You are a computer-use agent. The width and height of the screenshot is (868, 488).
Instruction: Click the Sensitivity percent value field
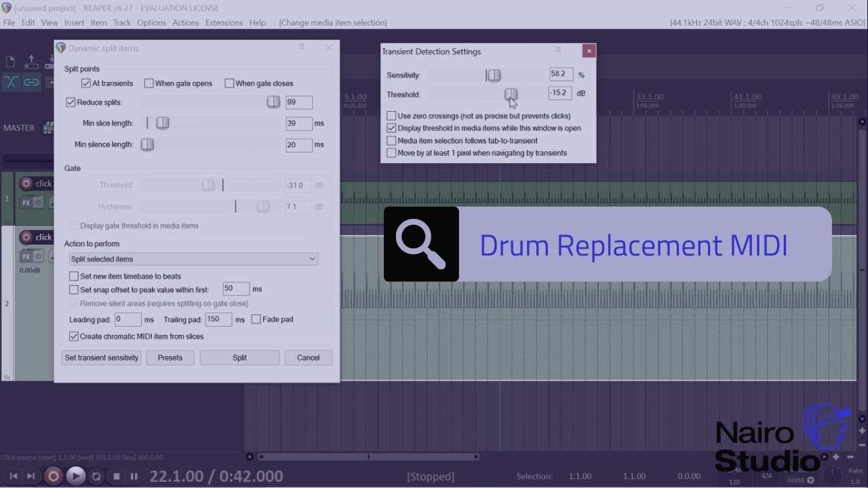click(561, 75)
